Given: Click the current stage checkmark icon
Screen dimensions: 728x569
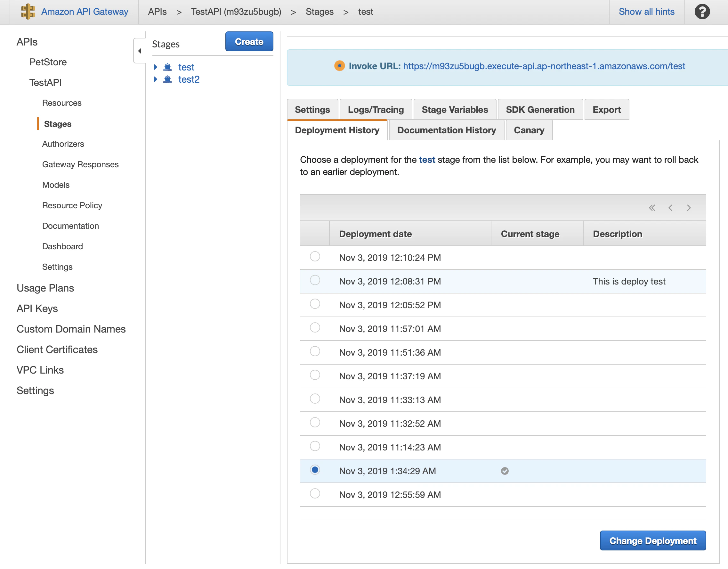Looking at the screenshot, I should (x=505, y=471).
